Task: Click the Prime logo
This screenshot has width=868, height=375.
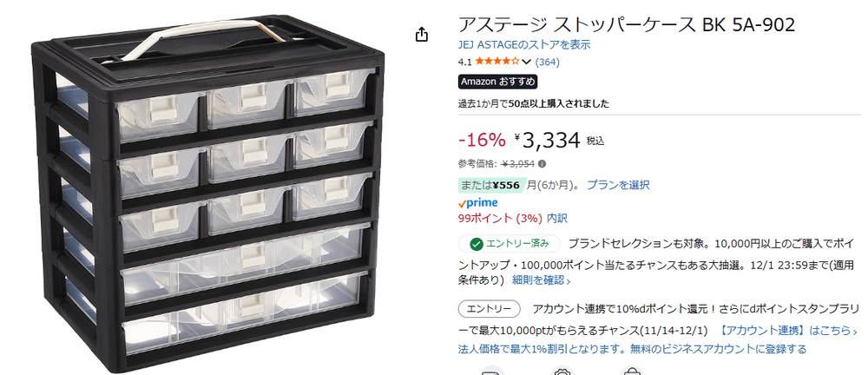Action: pos(478,203)
